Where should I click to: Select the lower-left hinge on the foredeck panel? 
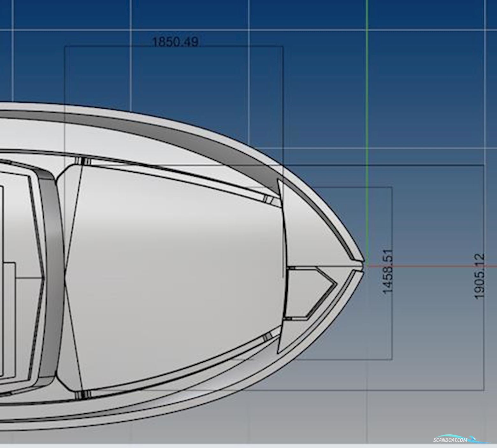83,395
